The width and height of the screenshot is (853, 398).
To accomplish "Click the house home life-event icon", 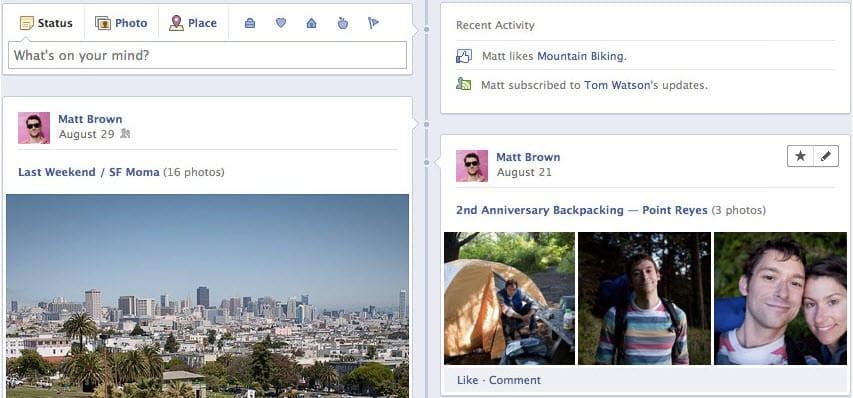I will pos(312,23).
